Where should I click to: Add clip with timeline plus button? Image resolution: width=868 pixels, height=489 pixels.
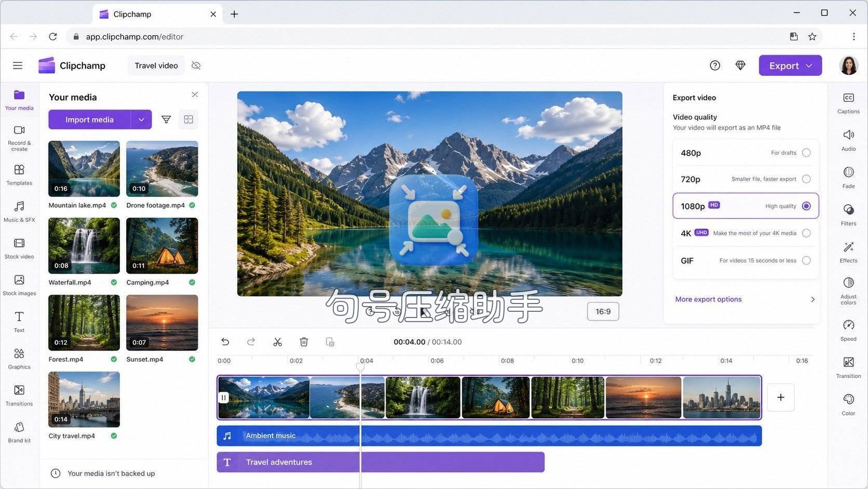click(x=780, y=398)
